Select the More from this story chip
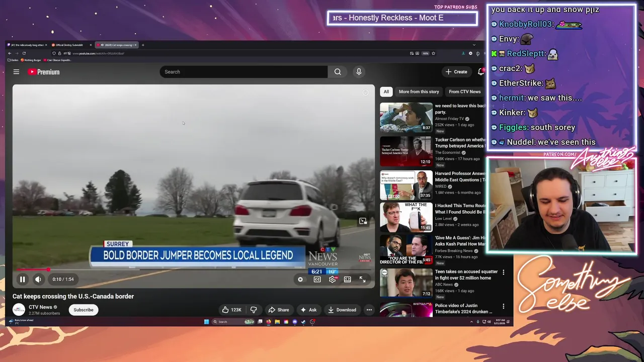The width and height of the screenshot is (644, 362). pyautogui.click(x=419, y=92)
